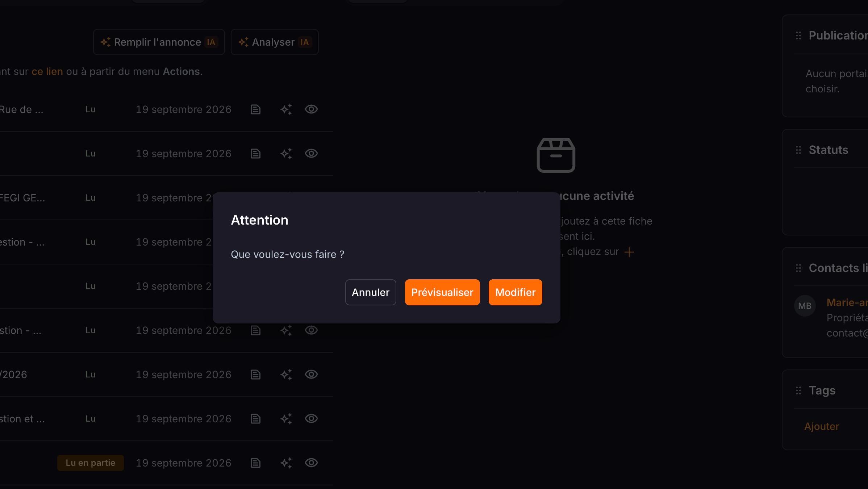This screenshot has height=489, width=868.
Task: Follow the 'ce lien' link
Action: [x=47, y=71]
